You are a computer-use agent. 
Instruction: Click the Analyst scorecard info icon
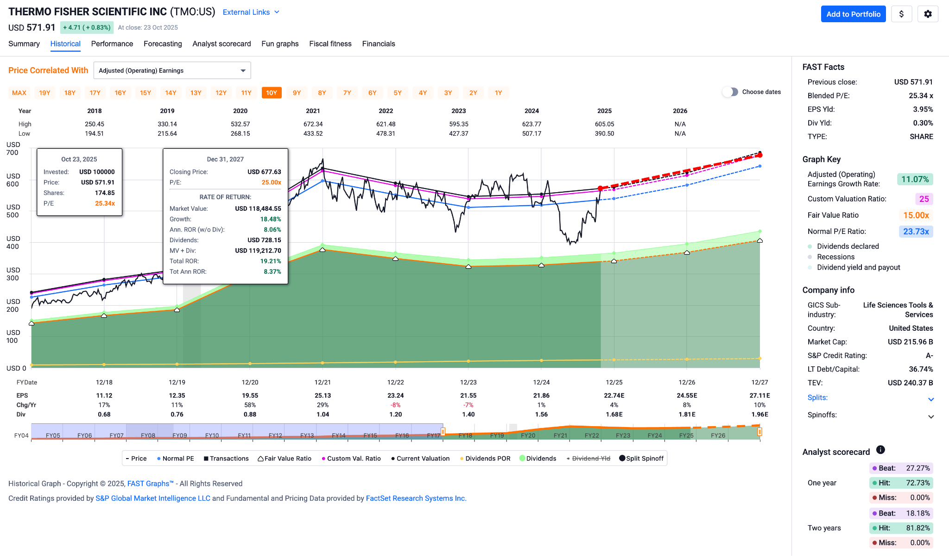[x=880, y=450]
